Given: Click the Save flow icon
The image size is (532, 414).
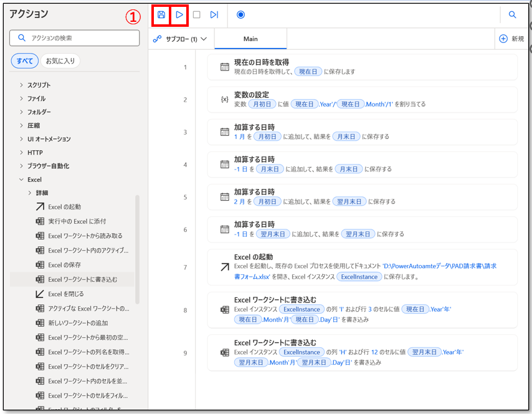Looking at the screenshot, I should (161, 14).
